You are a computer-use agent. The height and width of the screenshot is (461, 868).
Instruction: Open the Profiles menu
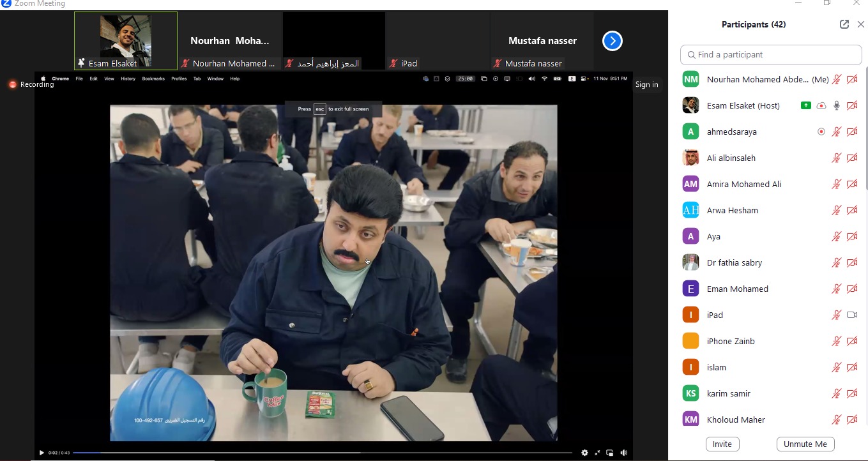pos(179,79)
